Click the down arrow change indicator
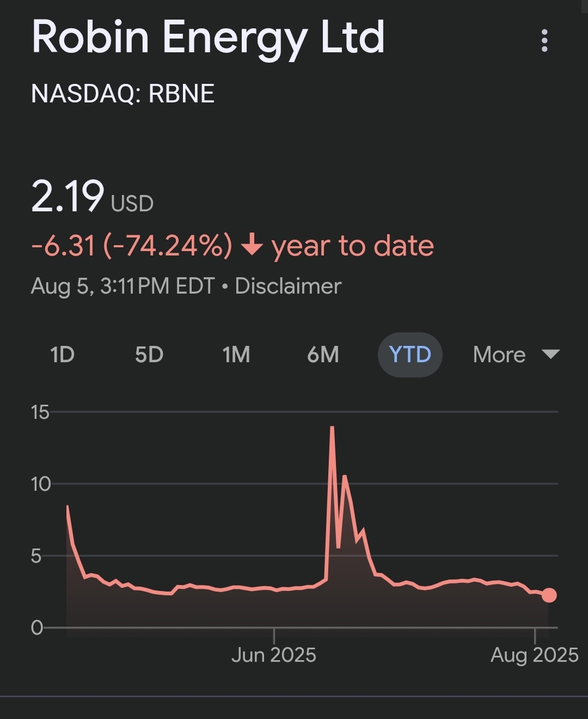Viewport: 588px width, 719px height. [x=252, y=246]
